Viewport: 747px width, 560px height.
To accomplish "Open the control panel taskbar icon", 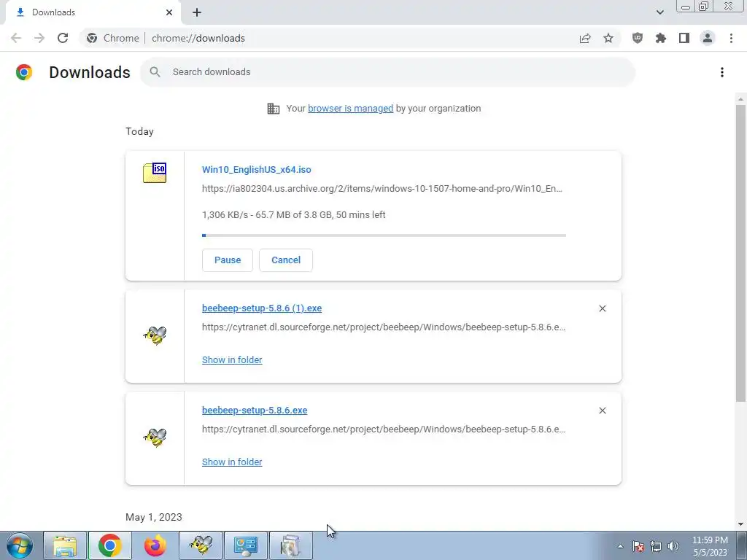I will 246,545.
